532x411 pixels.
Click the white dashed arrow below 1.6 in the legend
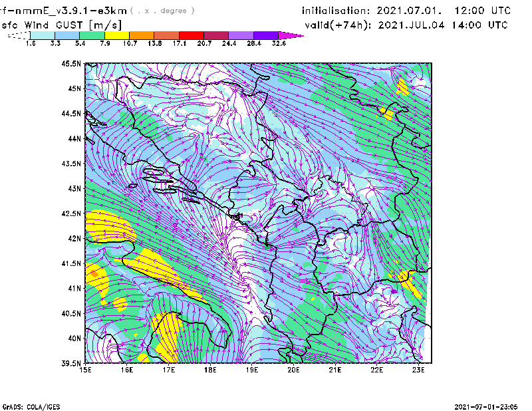pyautogui.click(x=19, y=35)
